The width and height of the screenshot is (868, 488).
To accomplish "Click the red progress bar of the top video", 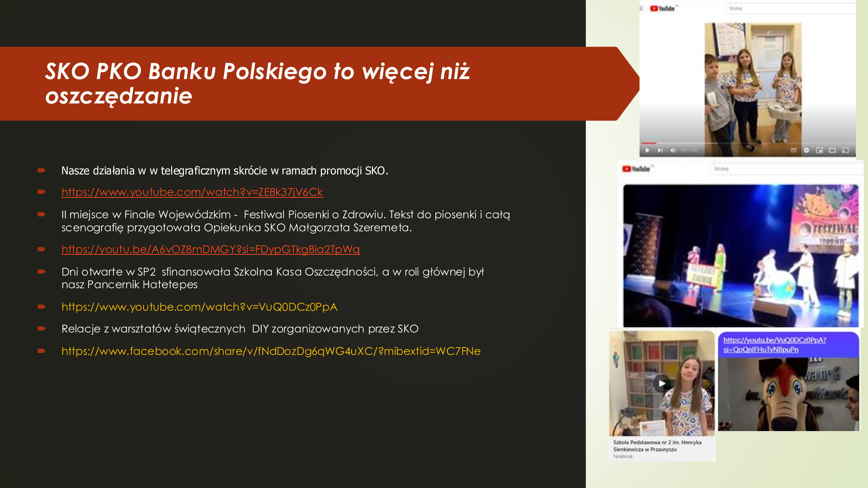I will tap(649, 143).
